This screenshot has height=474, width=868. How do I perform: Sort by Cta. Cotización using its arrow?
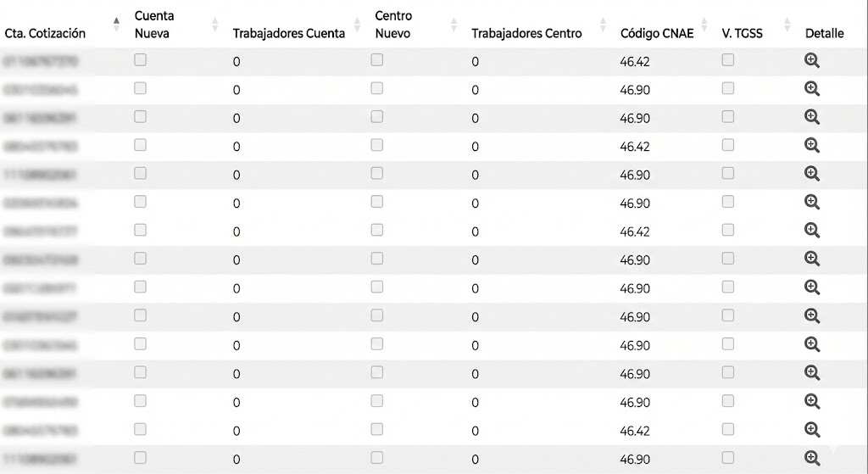[x=116, y=25]
